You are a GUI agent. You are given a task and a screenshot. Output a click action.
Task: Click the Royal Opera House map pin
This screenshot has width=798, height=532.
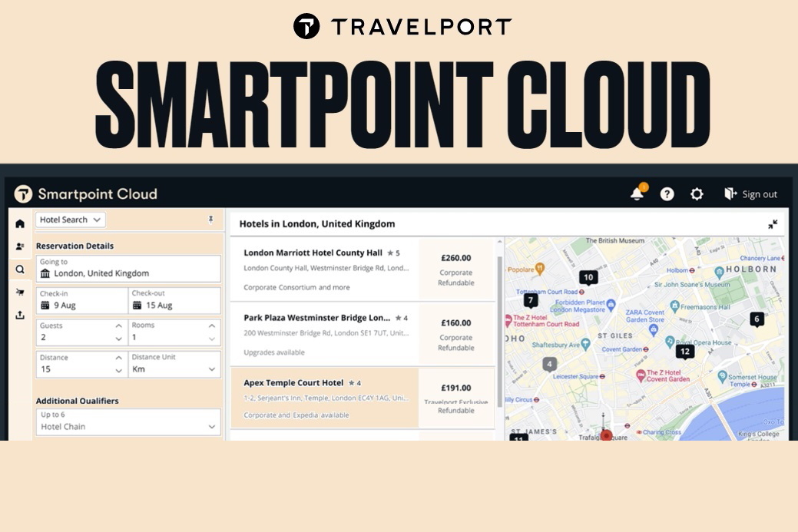[670, 342]
